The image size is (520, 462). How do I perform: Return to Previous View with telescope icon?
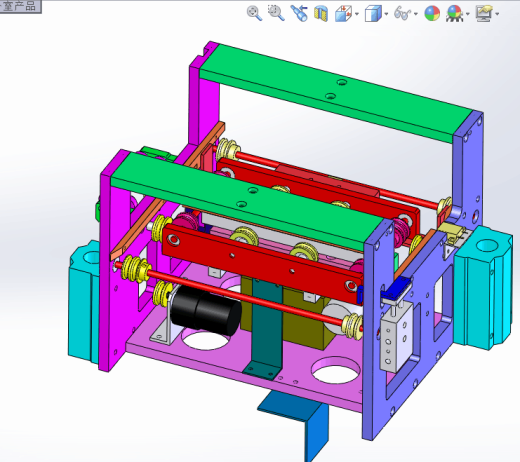click(x=299, y=13)
